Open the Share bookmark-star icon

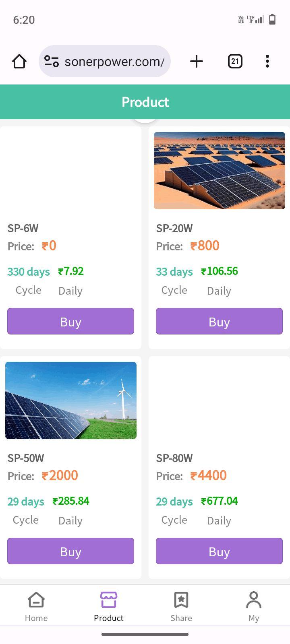point(181,600)
